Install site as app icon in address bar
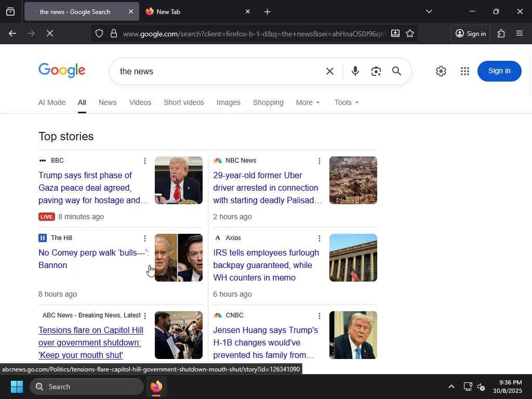Image resolution: width=532 pixels, height=399 pixels. pos(395,33)
